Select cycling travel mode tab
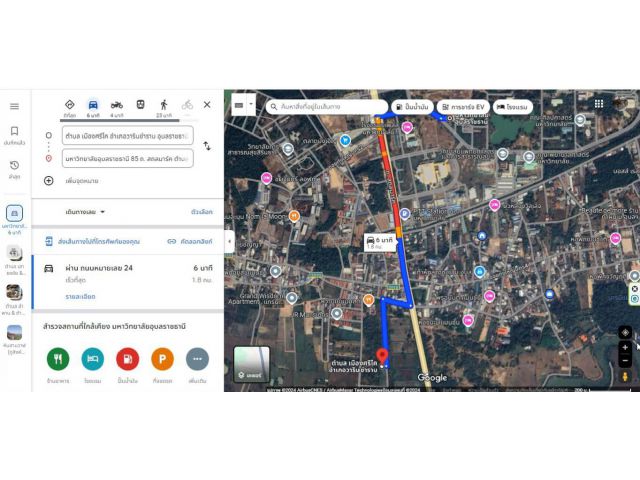 [x=187, y=105]
